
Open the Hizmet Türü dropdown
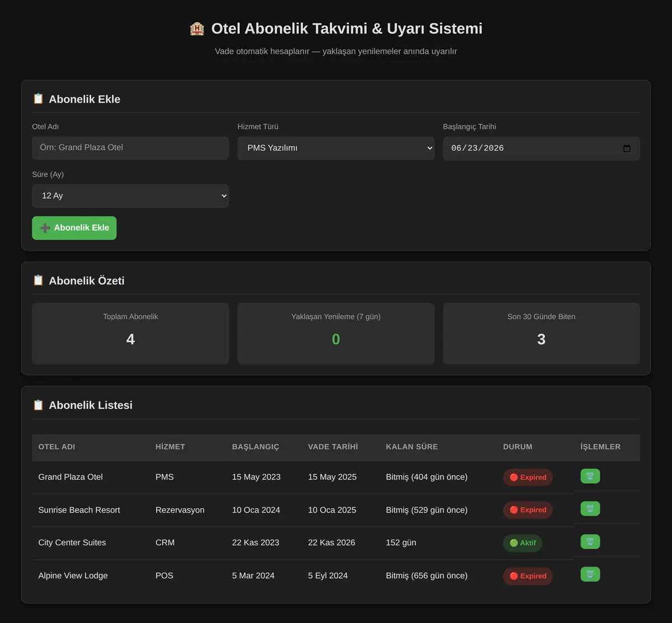tap(336, 148)
